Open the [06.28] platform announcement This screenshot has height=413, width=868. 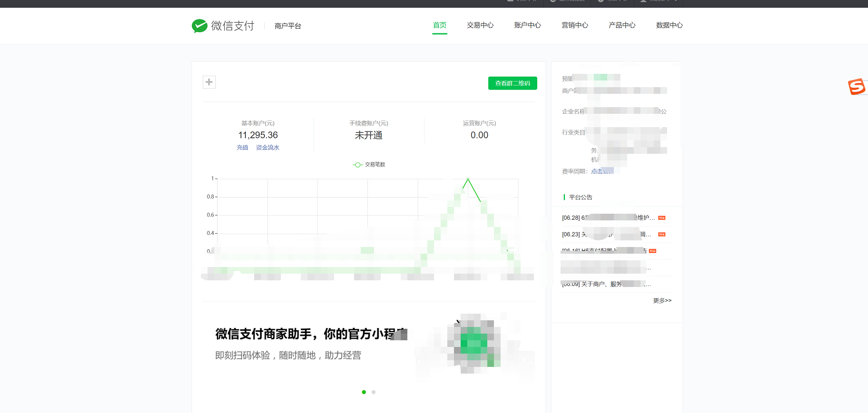point(609,218)
